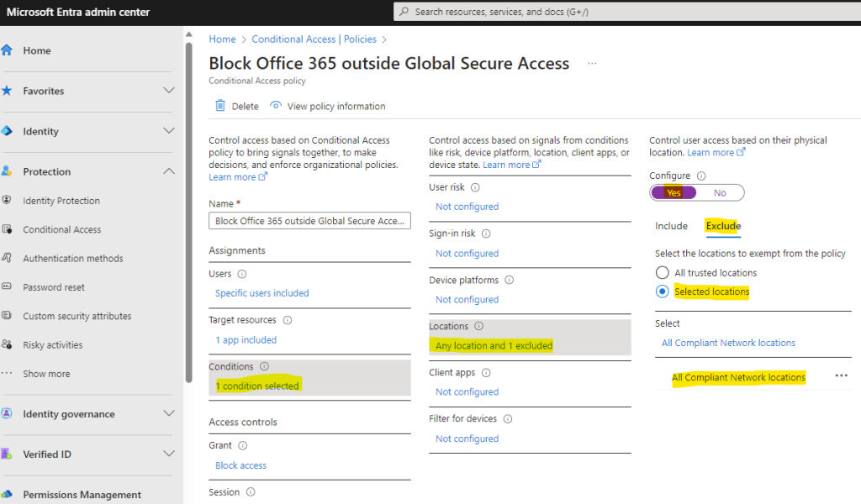Click the Favorites star icon
This screenshot has width=861, height=504.
(x=7, y=91)
